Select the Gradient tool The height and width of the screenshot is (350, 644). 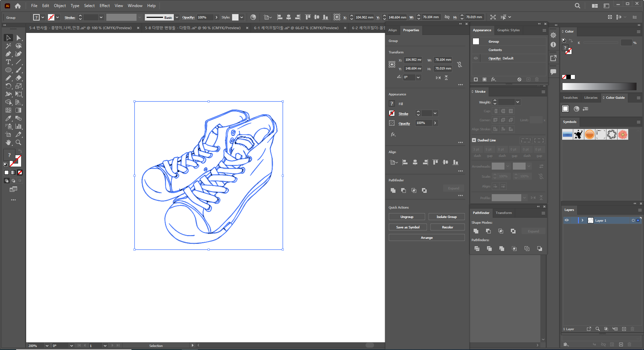(19, 110)
